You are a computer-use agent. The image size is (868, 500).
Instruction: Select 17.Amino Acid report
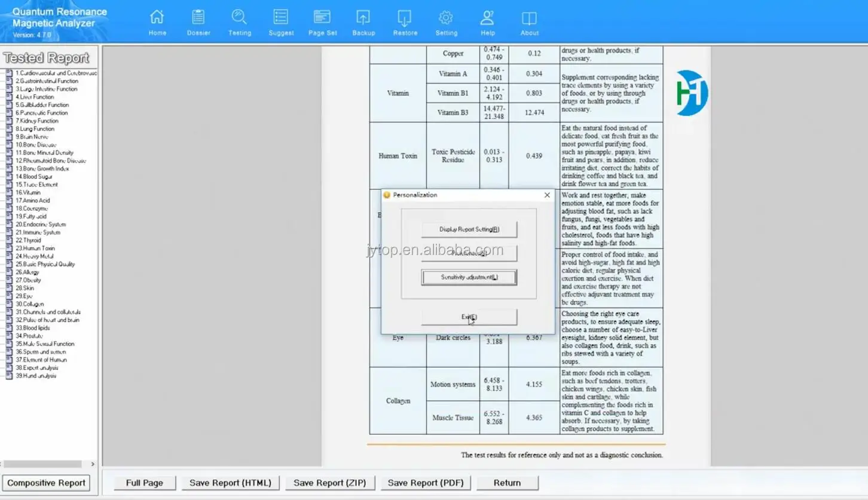(x=33, y=201)
